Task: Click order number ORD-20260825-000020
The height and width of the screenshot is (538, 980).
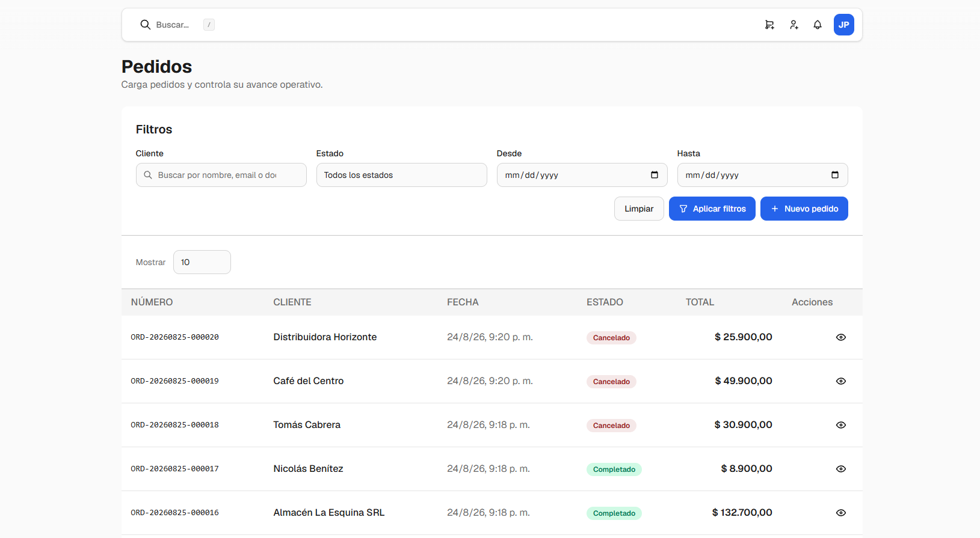Action: coord(175,337)
